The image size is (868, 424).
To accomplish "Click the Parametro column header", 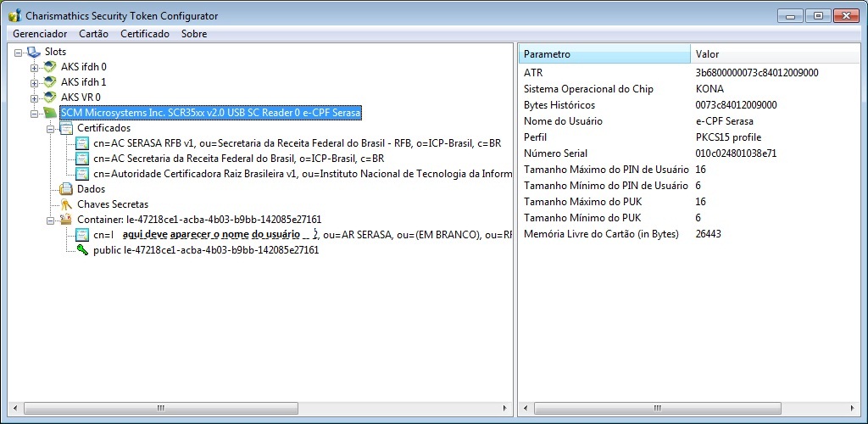I will (604, 54).
